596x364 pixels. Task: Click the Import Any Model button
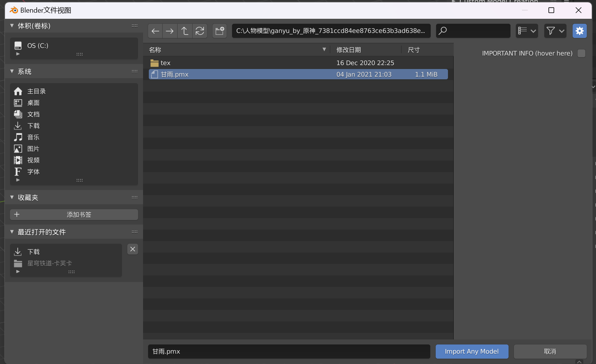[472, 351]
